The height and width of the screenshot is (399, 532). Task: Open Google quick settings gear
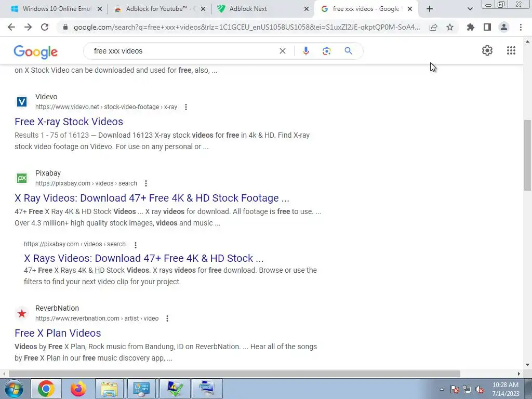487,50
